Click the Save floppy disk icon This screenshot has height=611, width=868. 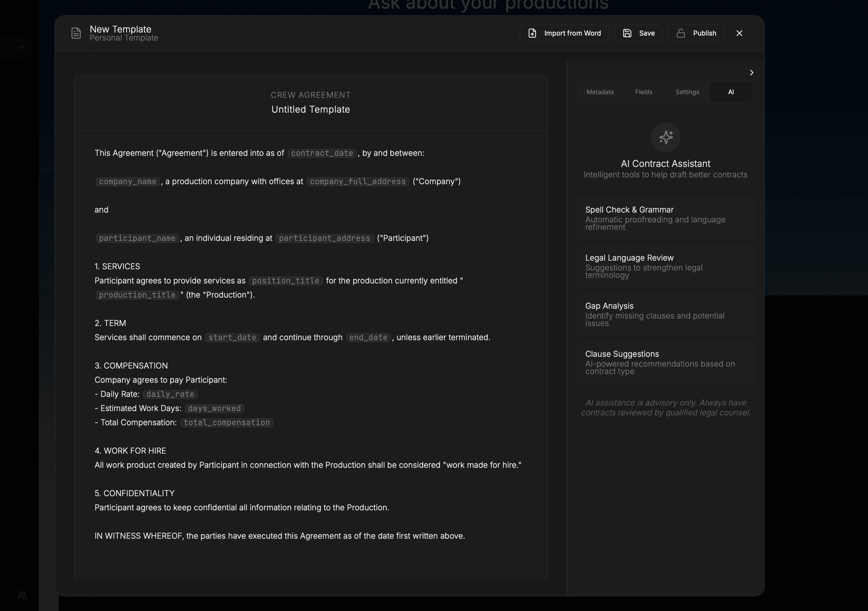click(x=627, y=33)
